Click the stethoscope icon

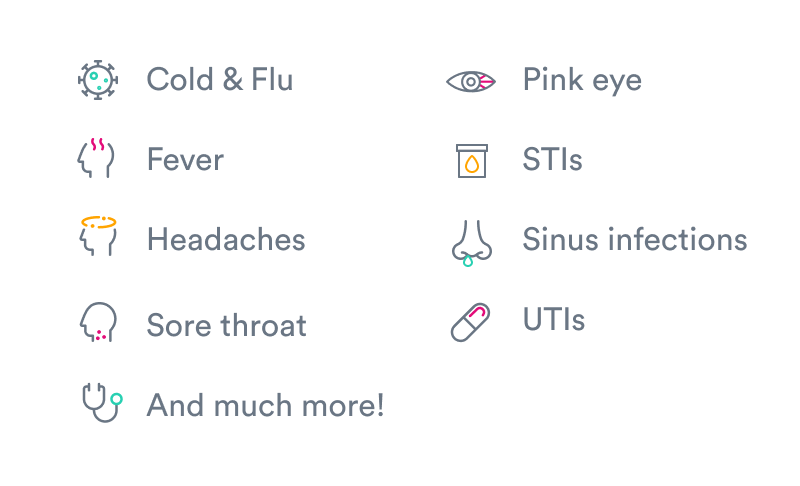pos(100,403)
